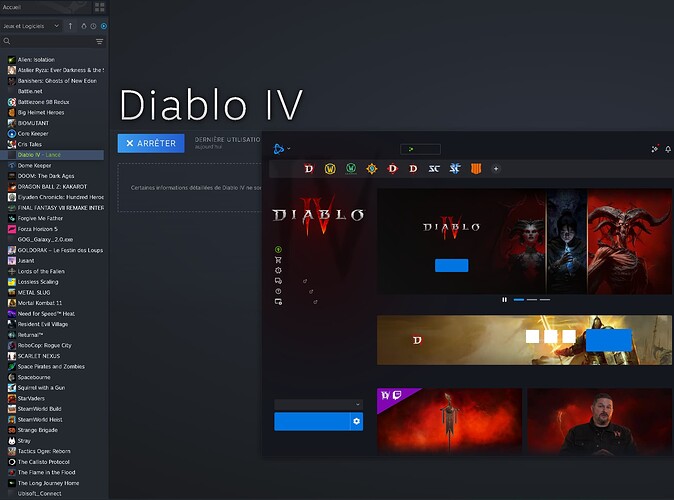Add game with plus icon
The image size is (674, 500).
click(x=496, y=169)
